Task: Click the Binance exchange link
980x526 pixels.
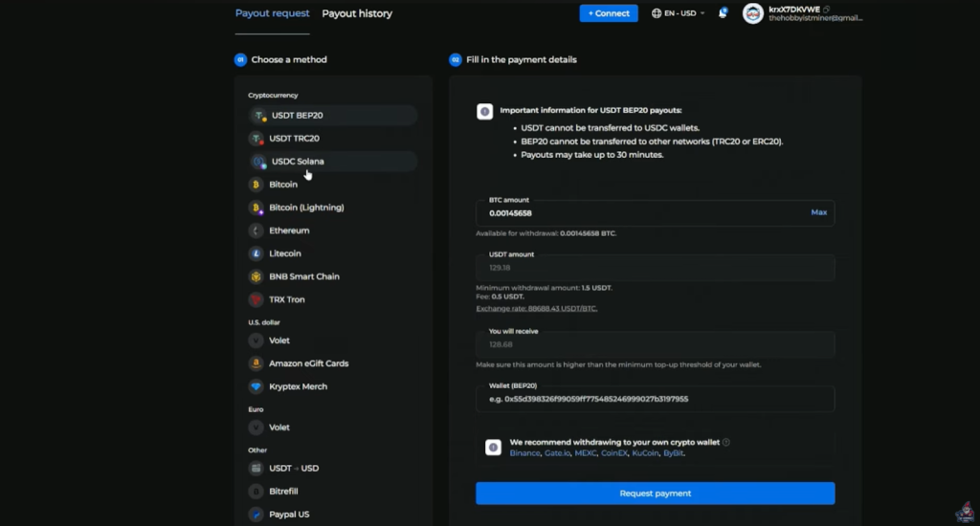Action: [x=524, y=453]
